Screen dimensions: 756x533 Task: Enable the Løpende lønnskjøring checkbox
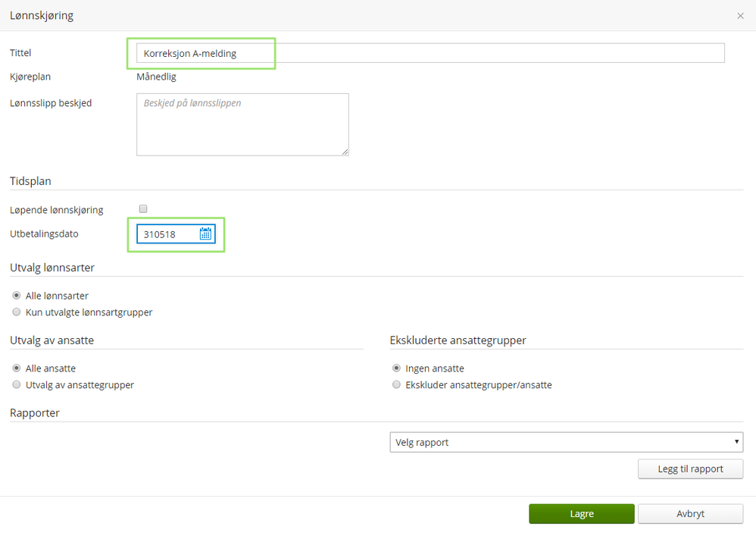pos(143,209)
